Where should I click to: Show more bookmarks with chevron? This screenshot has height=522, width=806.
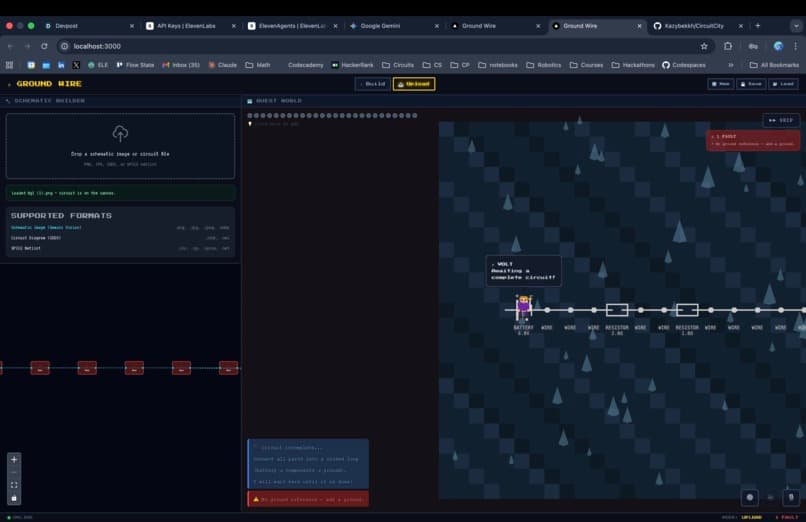coord(730,65)
